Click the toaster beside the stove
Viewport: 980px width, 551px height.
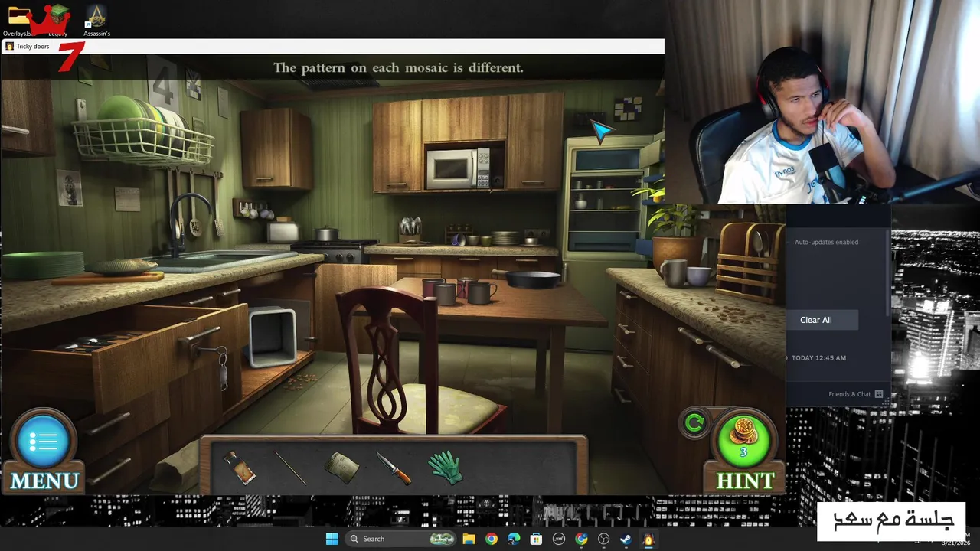[283, 231]
